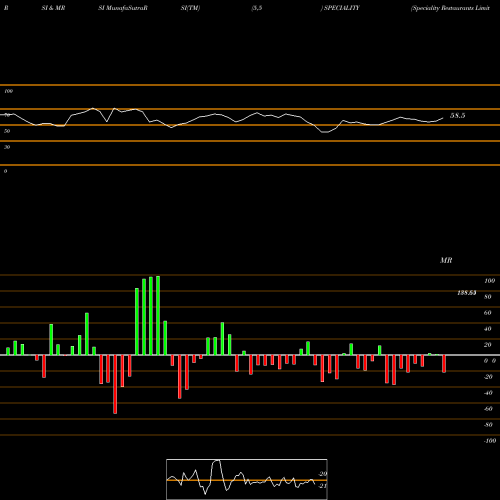Image resolution: width=500 pixels, height=500 pixels.
Task: Click the SPECIALITY symbol text in header
Action: tap(342, 8)
